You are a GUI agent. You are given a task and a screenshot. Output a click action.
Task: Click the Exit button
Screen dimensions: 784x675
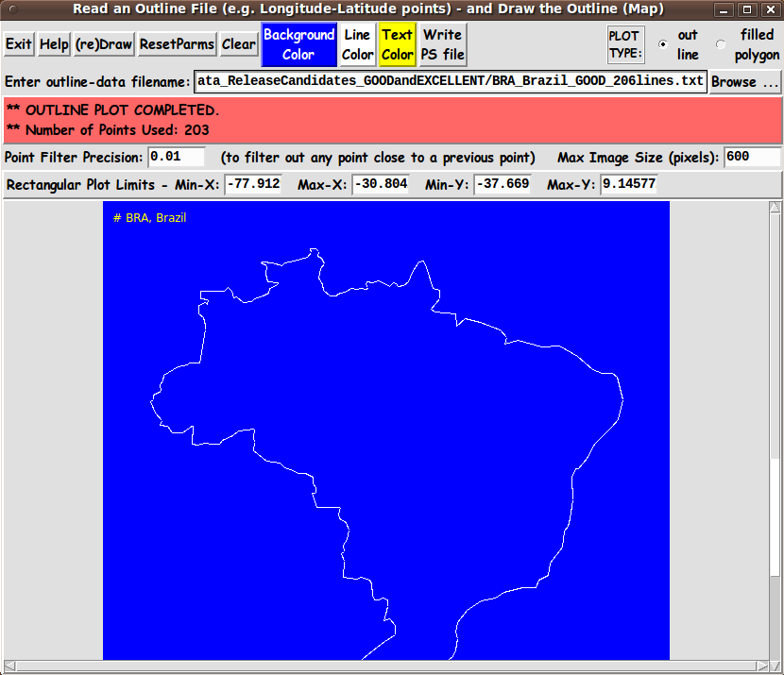[x=19, y=44]
